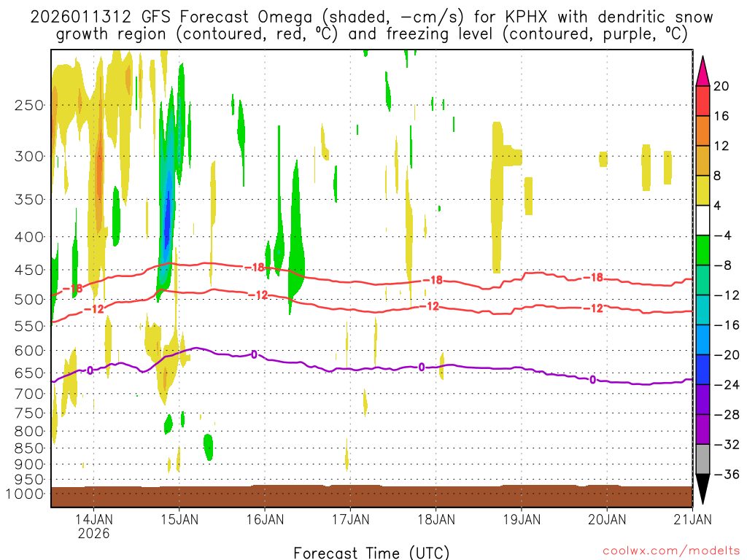Click the blue swatch between -20 and -24
Viewport: 747px width, 560px height.
pyautogui.click(x=703, y=370)
